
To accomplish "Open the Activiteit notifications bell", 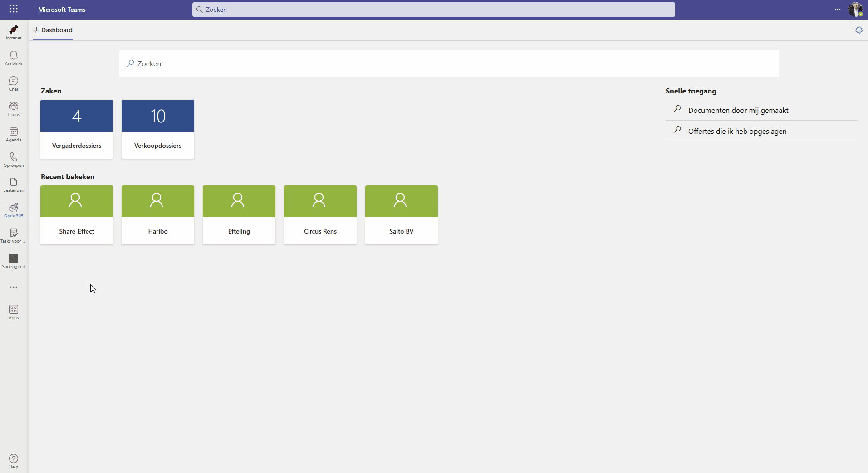I will pos(14,58).
